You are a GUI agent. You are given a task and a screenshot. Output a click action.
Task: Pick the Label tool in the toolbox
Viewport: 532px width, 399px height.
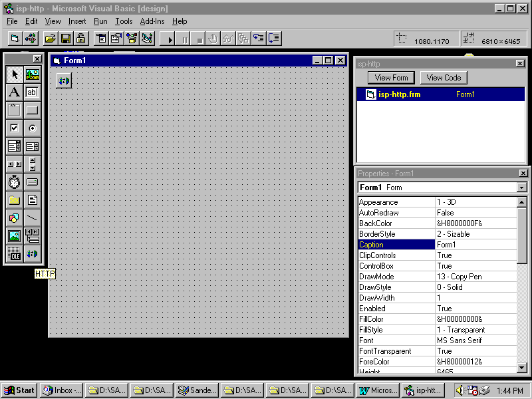coord(14,92)
